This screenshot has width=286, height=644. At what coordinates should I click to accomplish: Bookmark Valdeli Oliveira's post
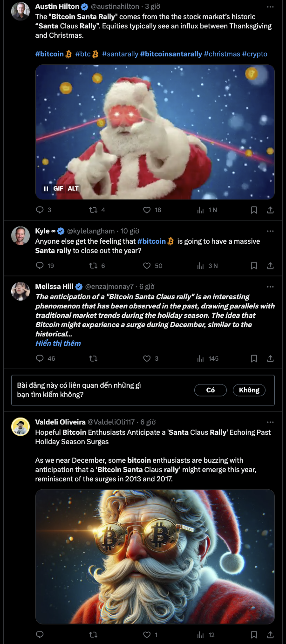coord(254,635)
